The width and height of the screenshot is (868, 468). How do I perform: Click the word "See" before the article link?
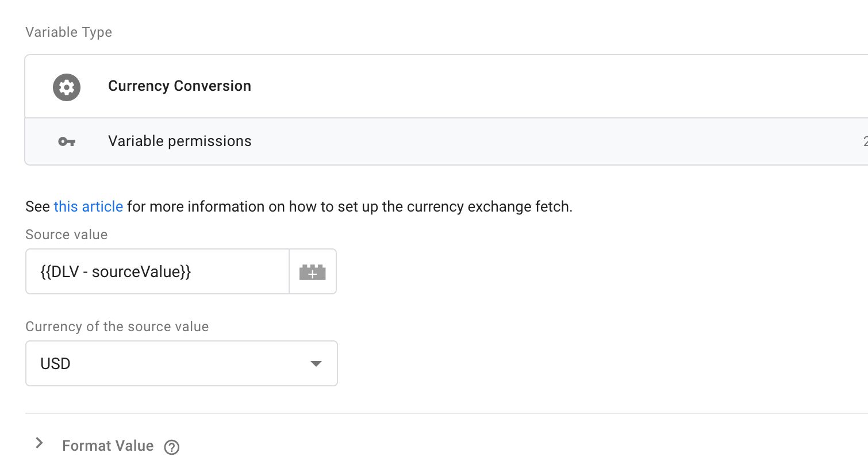coord(37,206)
